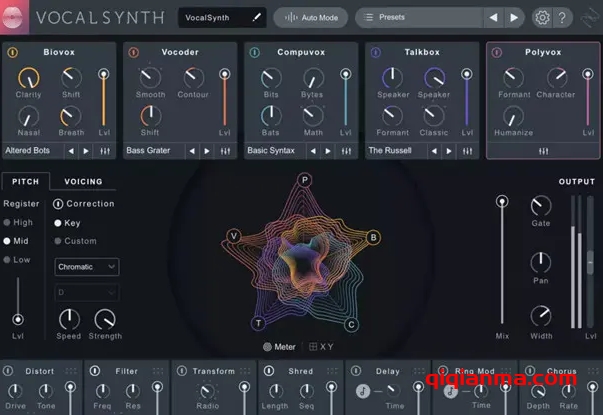603x415 pixels.
Task: Toggle the pitch Correction power button
Action: click(x=58, y=204)
